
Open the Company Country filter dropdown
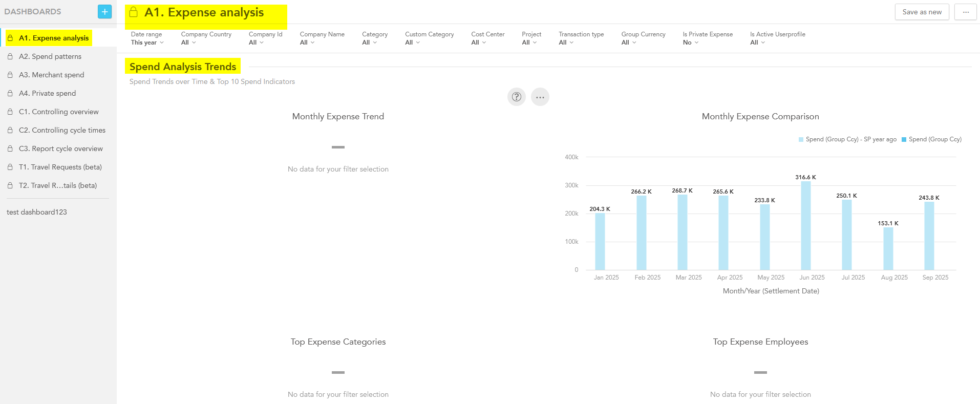tap(206, 38)
